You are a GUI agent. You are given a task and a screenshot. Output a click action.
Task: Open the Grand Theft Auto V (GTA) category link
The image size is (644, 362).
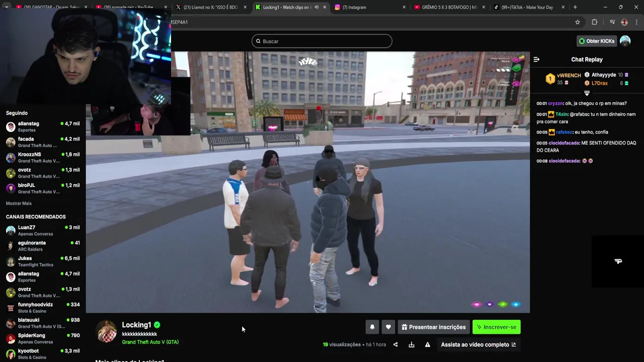coord(150,342)
